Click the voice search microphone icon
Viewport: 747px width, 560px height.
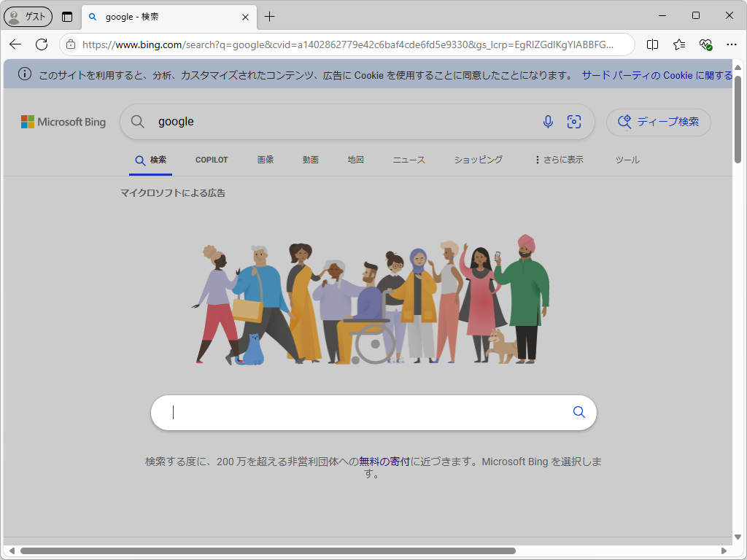[548, 122]
